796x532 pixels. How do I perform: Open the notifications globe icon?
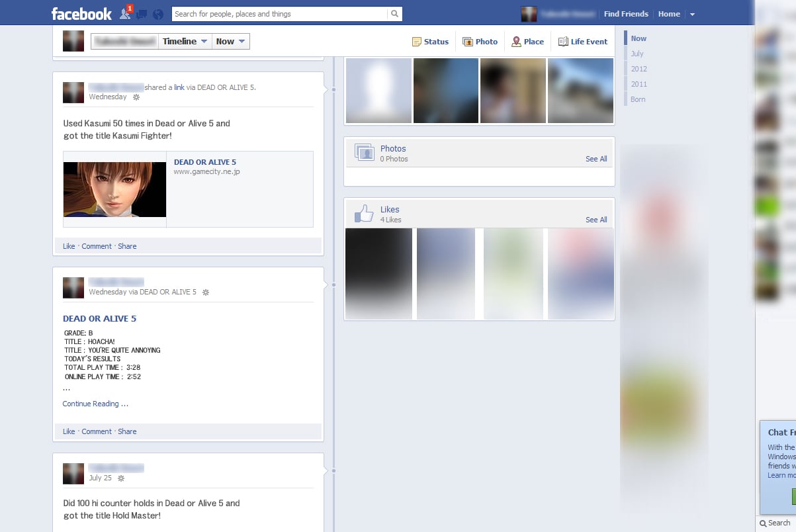coord(157,14)
